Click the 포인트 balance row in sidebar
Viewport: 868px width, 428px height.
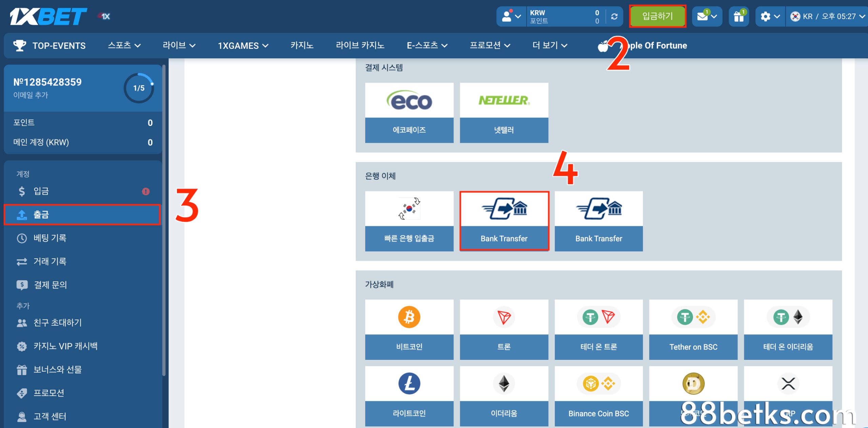click(83, 123)
